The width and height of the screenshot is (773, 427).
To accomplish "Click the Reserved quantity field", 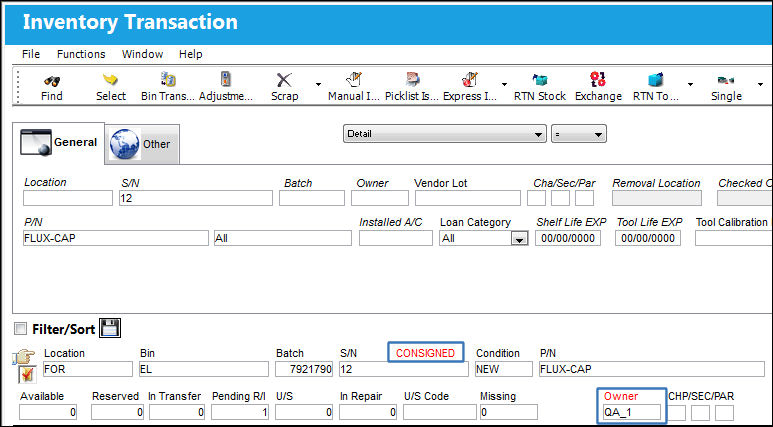I will tap(117, 412).
